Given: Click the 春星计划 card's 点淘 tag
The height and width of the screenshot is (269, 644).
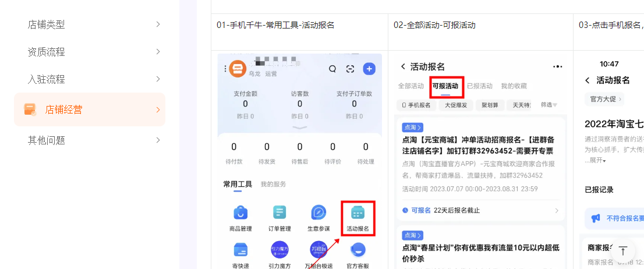Looking at the screenshot, I should coord(413,235).
